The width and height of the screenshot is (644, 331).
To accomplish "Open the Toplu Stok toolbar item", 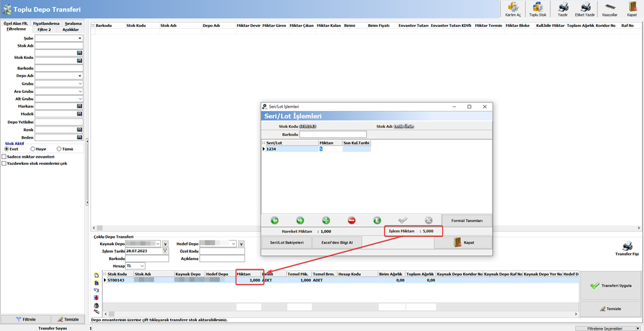I will click(538, 9).
